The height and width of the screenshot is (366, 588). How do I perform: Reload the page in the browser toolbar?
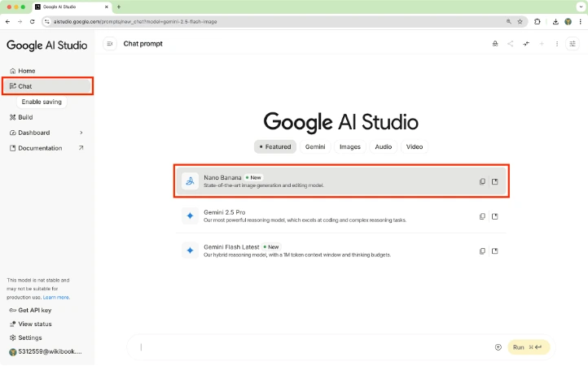pyautogui.click(x=33, y=22)
